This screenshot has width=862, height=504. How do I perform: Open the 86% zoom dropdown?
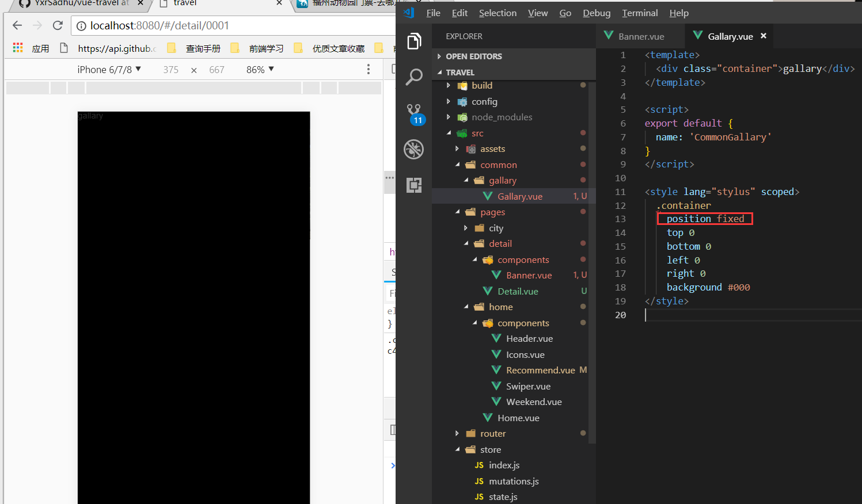point(260,70)
